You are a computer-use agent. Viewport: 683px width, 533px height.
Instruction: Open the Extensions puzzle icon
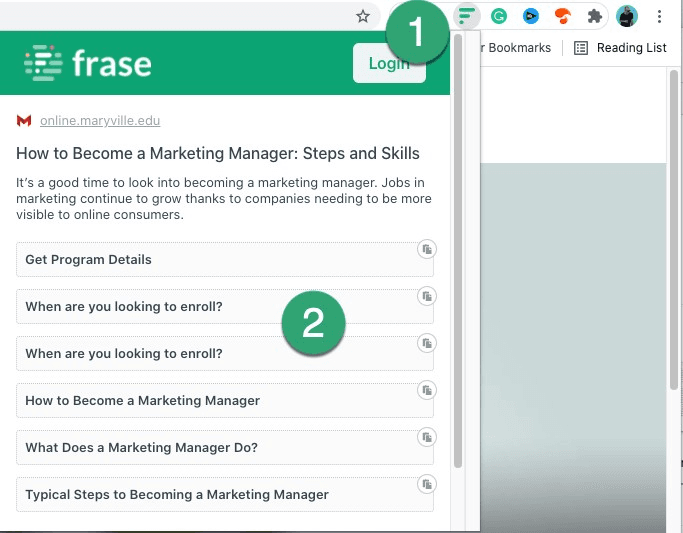click(595, 17)
